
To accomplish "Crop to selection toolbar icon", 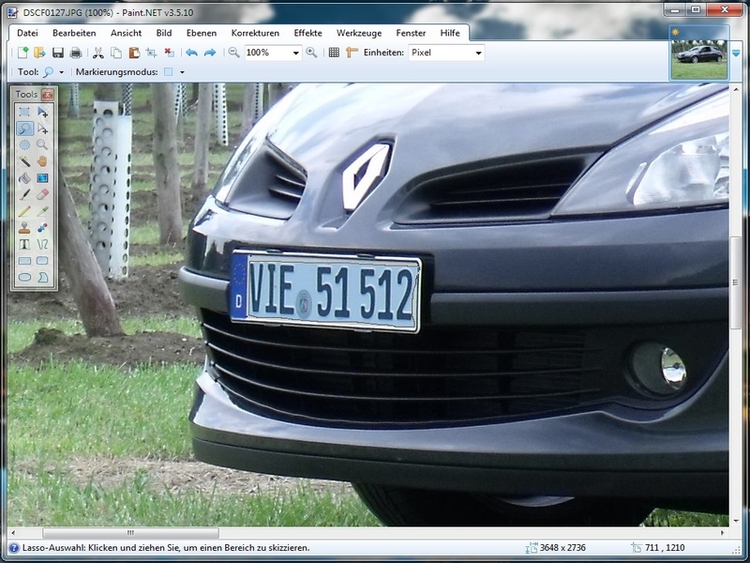I will point(152,53).
